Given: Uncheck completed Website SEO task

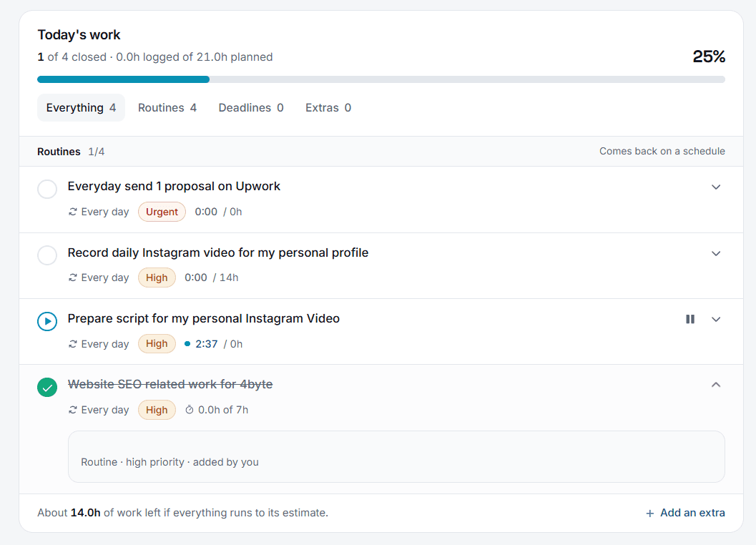Looking at the screenshot, I should pos(47,387).
